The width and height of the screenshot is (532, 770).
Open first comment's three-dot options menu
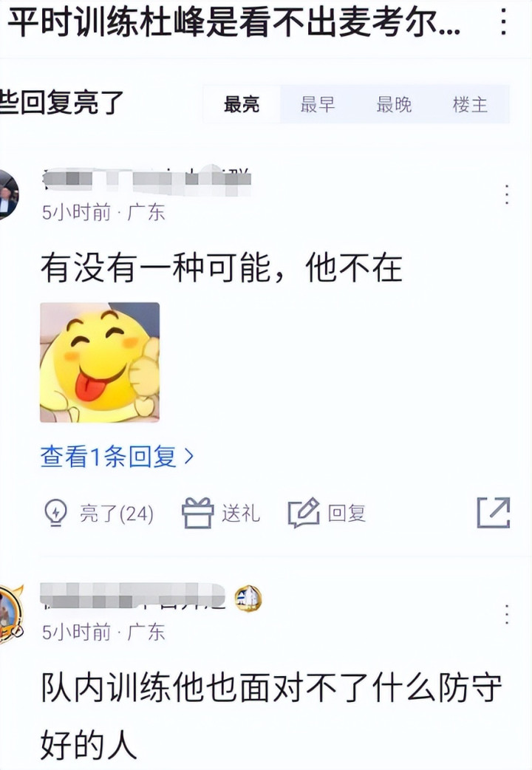(507, 195)
